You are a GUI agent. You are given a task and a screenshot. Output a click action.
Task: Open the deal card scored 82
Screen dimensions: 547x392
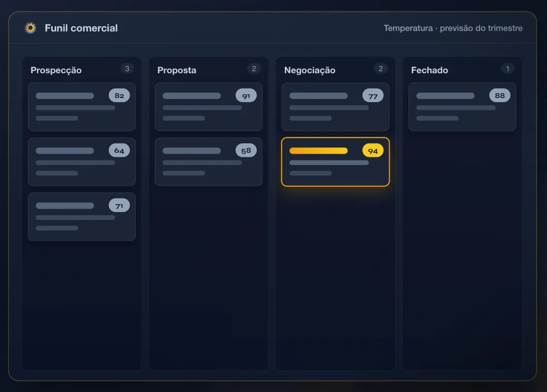coord(82,107)
